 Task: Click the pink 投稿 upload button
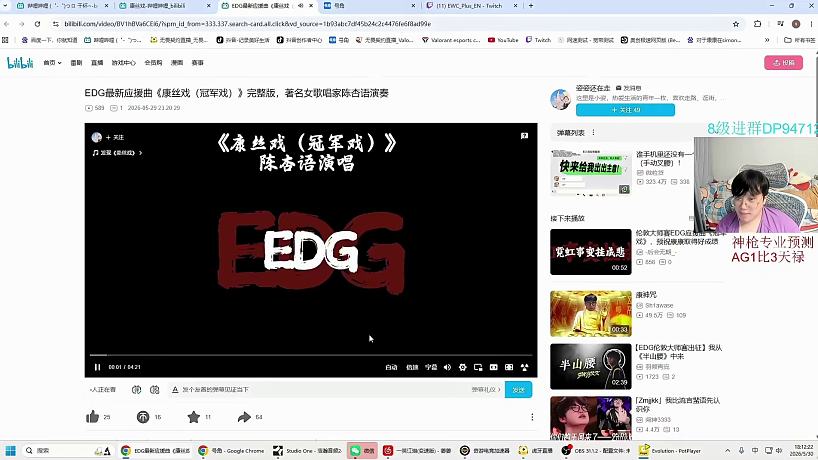[784, 63]
